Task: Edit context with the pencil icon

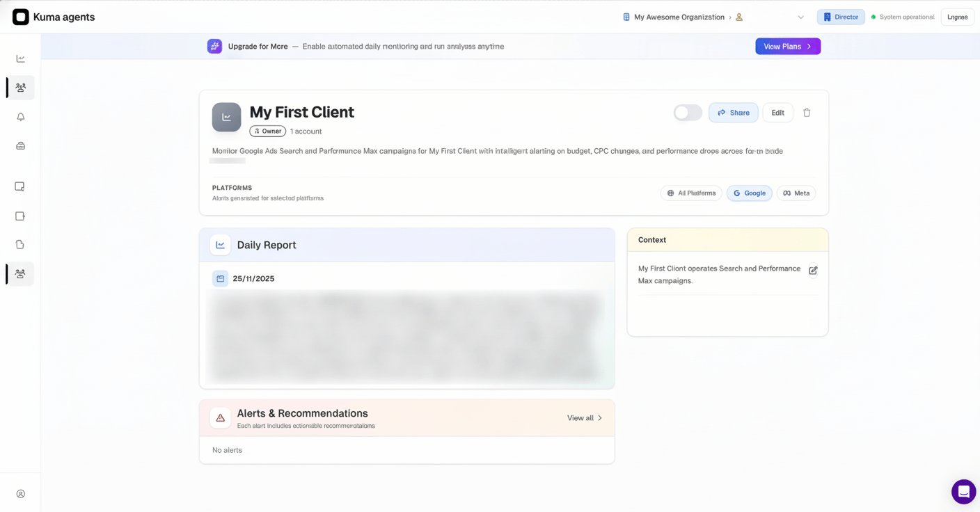Action: tap(813, 271)
